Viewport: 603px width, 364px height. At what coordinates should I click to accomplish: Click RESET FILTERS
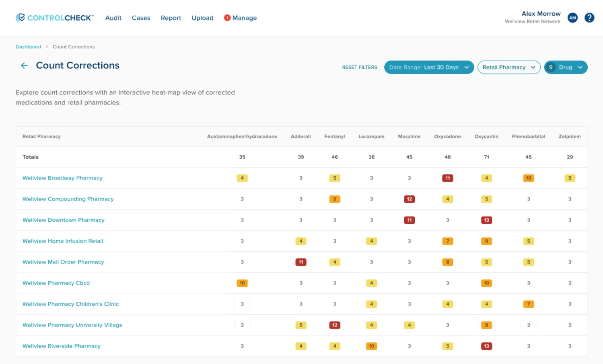tap(360, 67)
